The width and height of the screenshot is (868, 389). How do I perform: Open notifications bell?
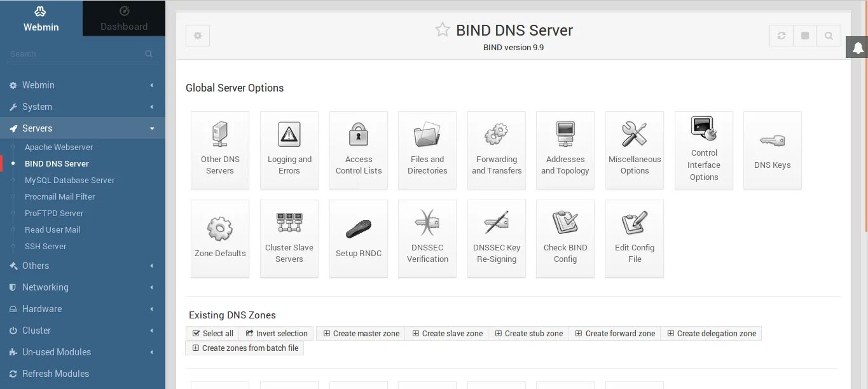(x=857, y=48)
